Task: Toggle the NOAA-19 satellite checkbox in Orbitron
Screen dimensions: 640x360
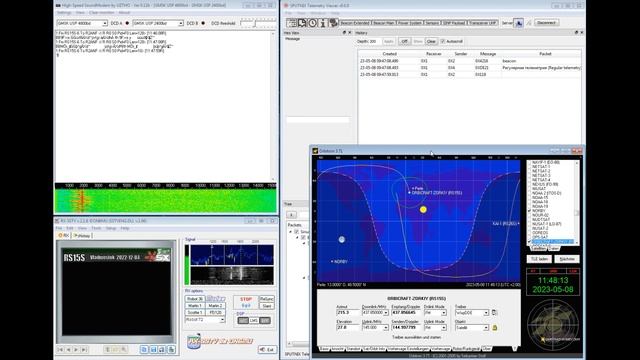Action: pyautogui.click(x=529, y=206)
